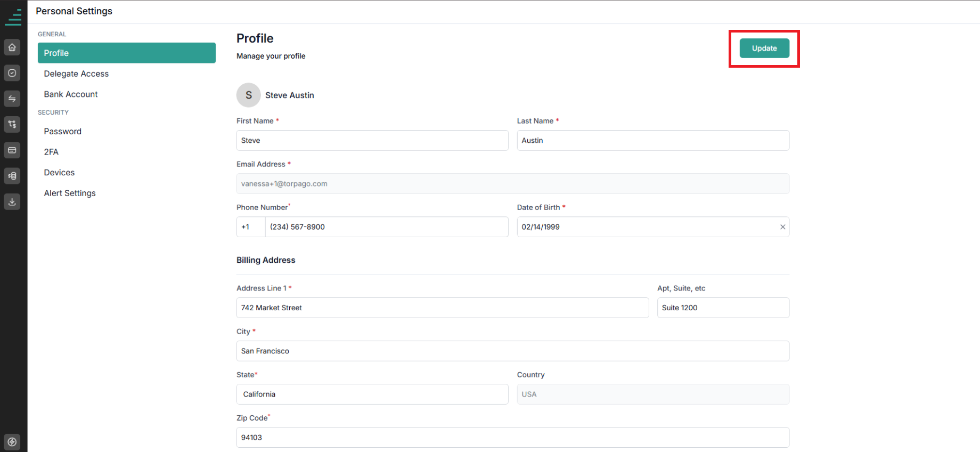Click the Steve Austin avatar circle
The width and height of the screenshot is (980, 452).
[249, 95]
